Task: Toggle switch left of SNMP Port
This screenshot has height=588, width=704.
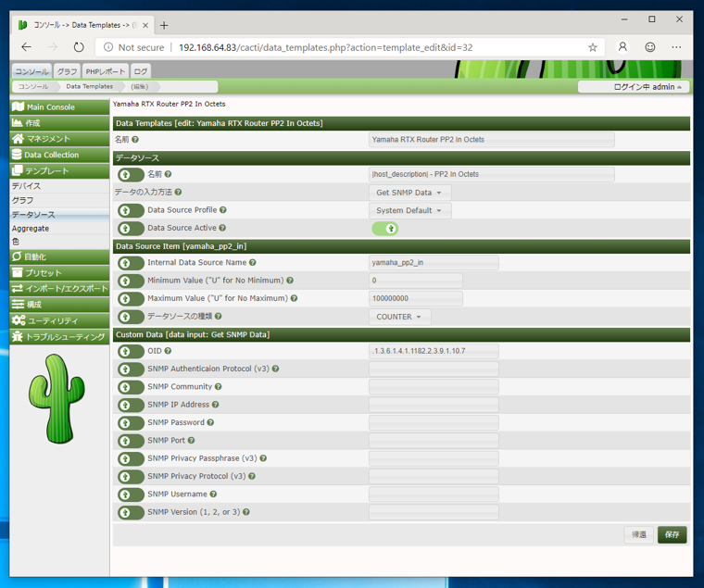Action: click(131, 441)
